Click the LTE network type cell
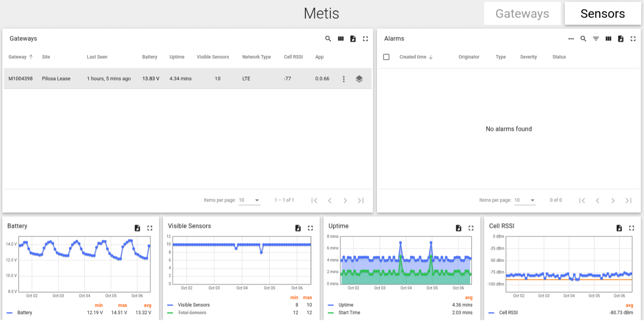Viewport: 644px width, 321px height. (246, 79)
